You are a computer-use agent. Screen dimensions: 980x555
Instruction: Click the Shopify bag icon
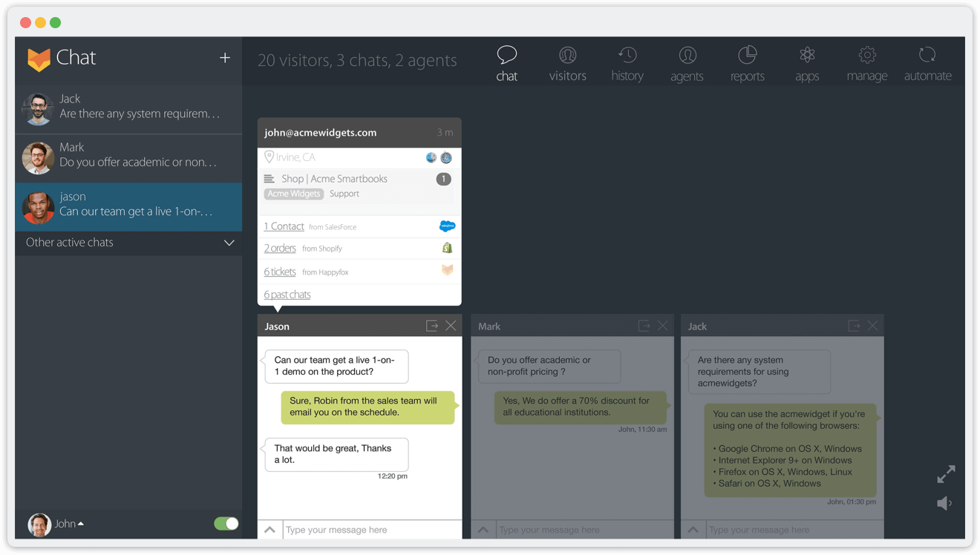447,248
